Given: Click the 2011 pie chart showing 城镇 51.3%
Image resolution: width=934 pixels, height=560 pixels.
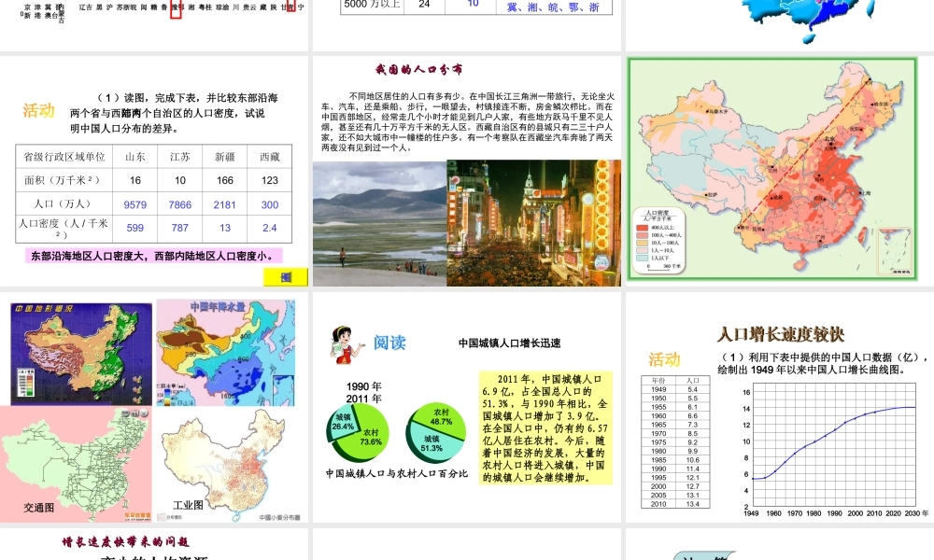Looking at the screenshot, I should pyautogui.click(x=436, y=432).
